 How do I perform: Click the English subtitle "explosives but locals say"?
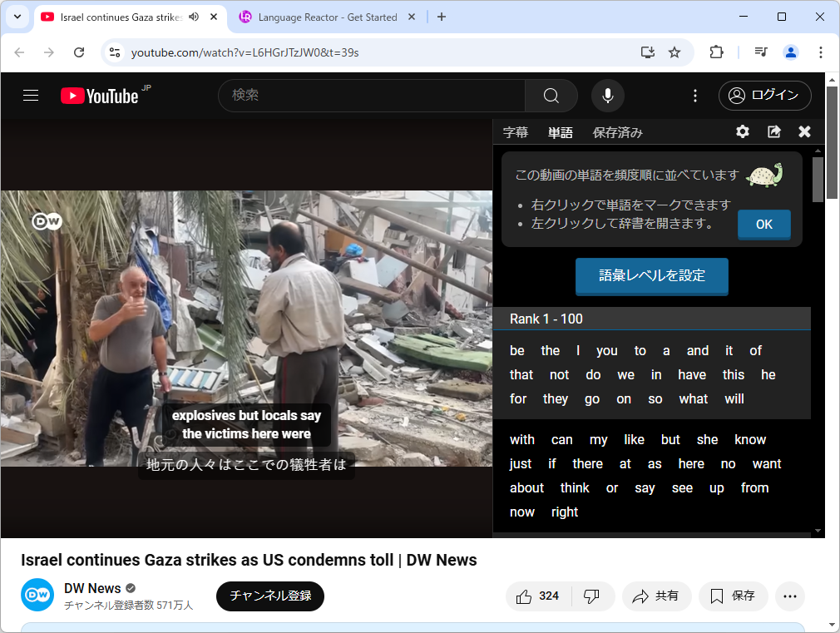246,415
